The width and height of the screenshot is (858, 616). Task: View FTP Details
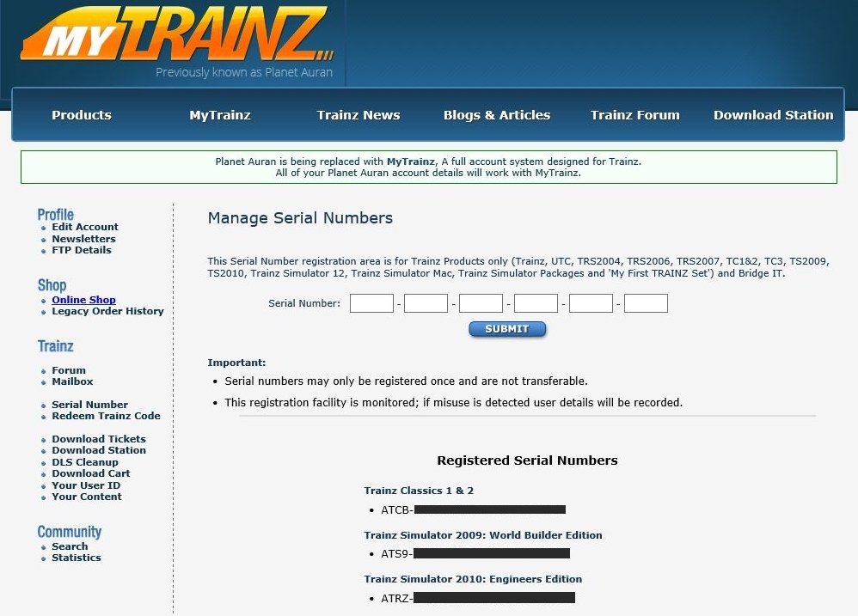[x=82, y=250]
